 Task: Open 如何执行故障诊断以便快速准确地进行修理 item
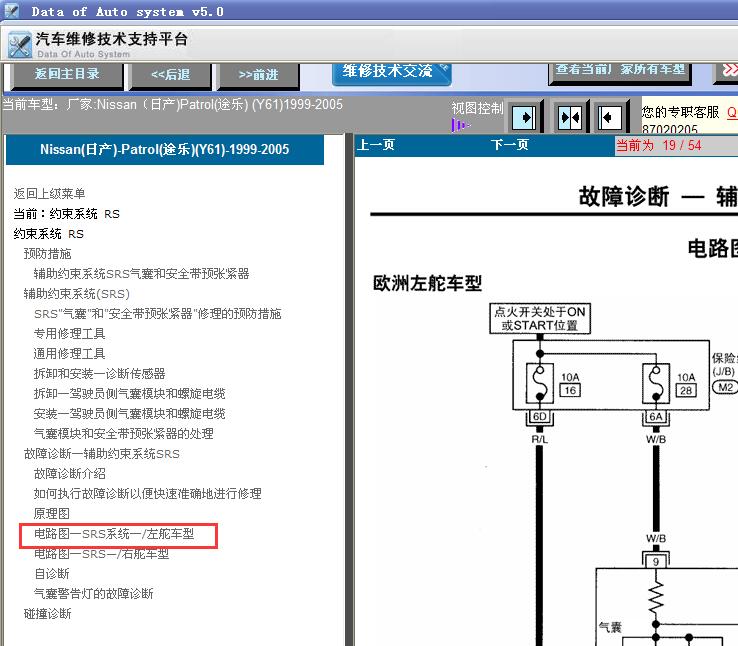tap(147, 494)
